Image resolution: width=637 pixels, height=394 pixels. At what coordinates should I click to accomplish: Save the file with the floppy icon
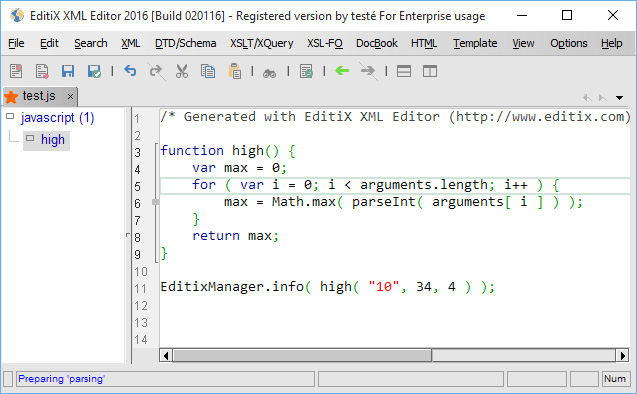[68, 71]
